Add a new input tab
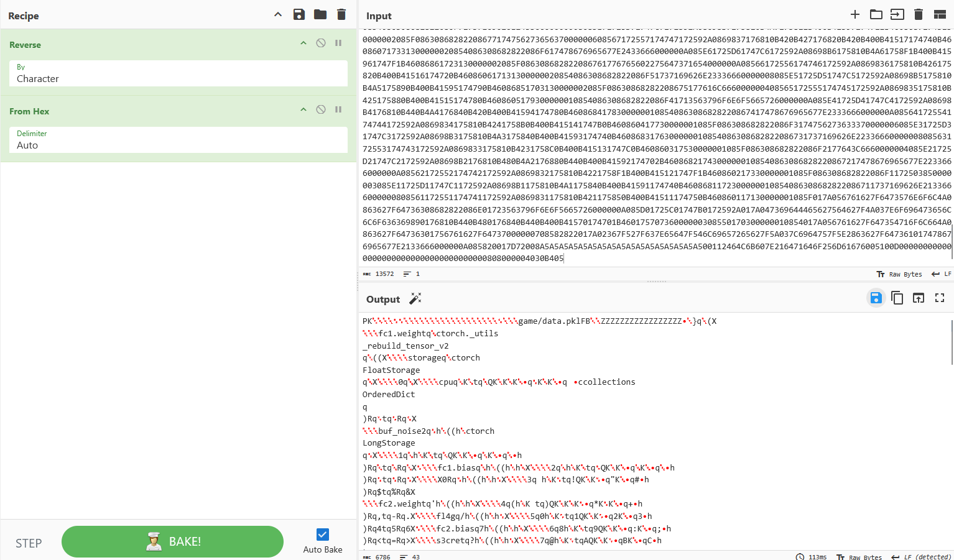The height and width of the screenshot is (560, 954). coord(855,14)
